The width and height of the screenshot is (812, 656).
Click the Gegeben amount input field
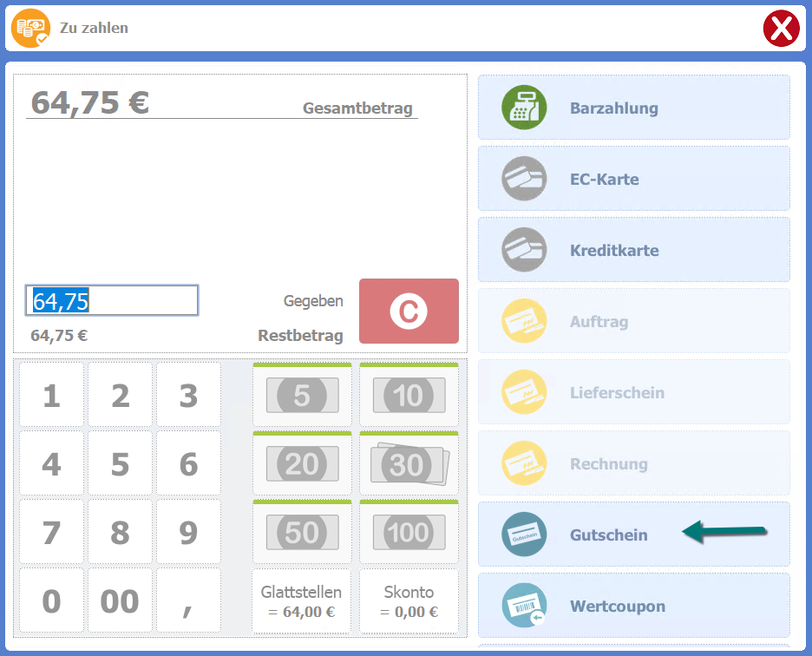[x=112, y=301]
